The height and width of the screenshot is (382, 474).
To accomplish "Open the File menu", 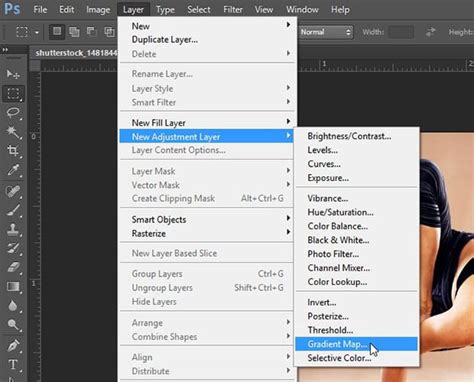I will 40,10.
